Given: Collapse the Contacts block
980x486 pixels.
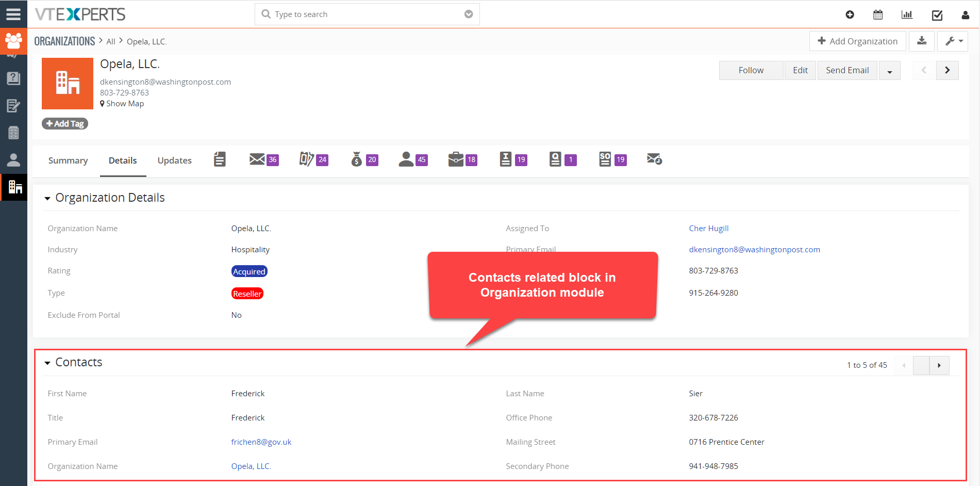Looking at the screenshot, I should click(47, 363).
